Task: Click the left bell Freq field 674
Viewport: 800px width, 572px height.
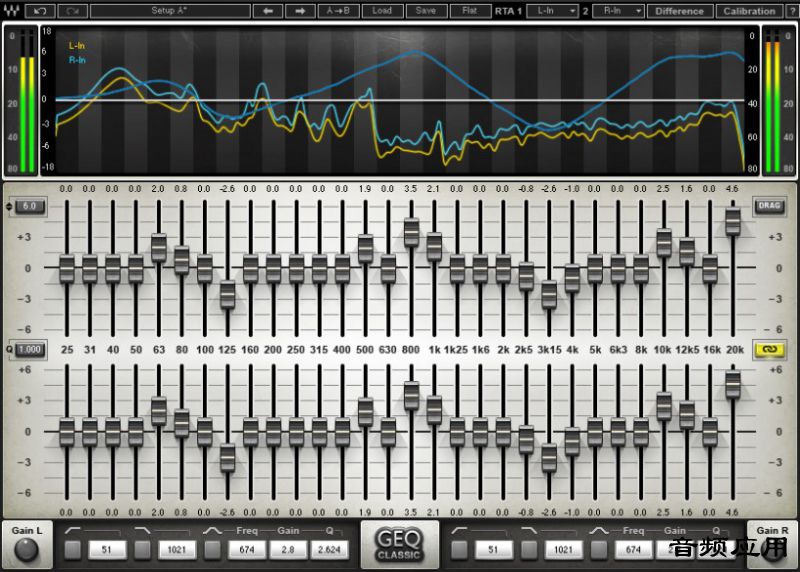Action: [247, 550]
